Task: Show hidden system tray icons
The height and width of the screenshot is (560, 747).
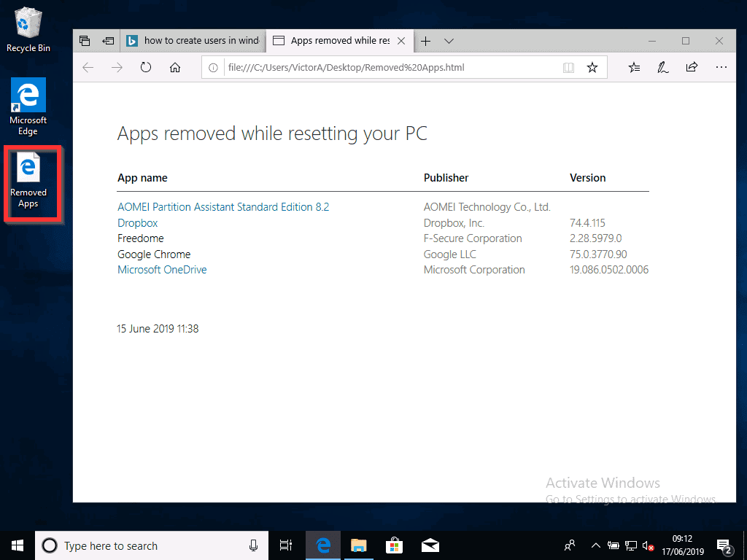Action: click(x=595, y=545)
